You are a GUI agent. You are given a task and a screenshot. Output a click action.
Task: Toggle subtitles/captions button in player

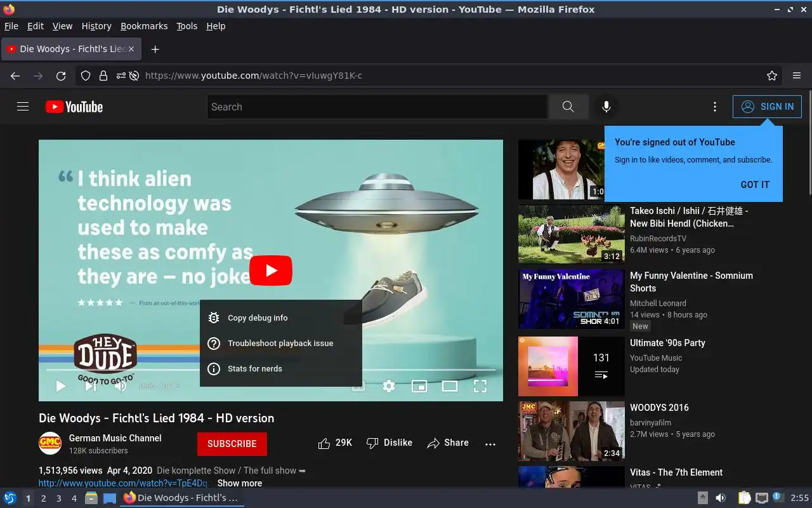click(x=358, y=385)
